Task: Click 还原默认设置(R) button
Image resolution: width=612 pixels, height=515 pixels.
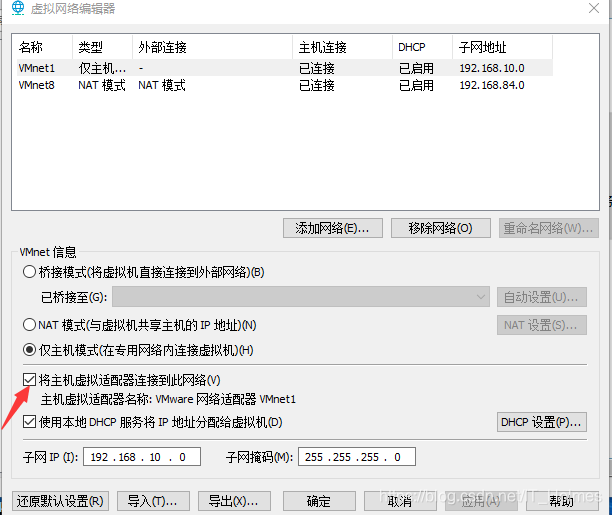Action: coord(60,501)
